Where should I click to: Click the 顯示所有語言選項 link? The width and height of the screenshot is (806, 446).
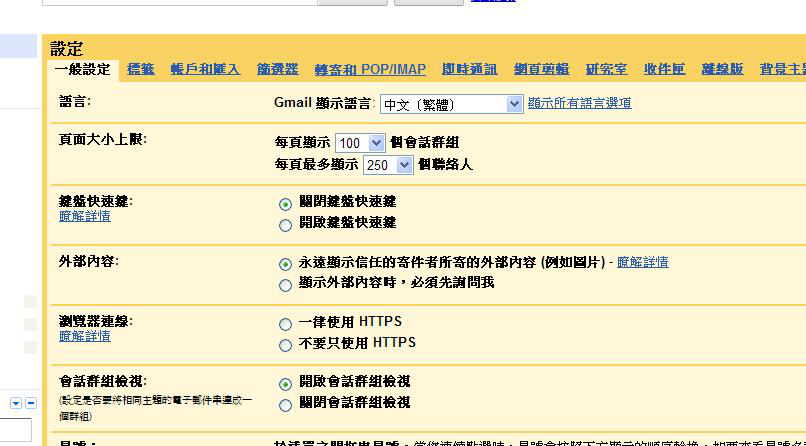[579, 103]
